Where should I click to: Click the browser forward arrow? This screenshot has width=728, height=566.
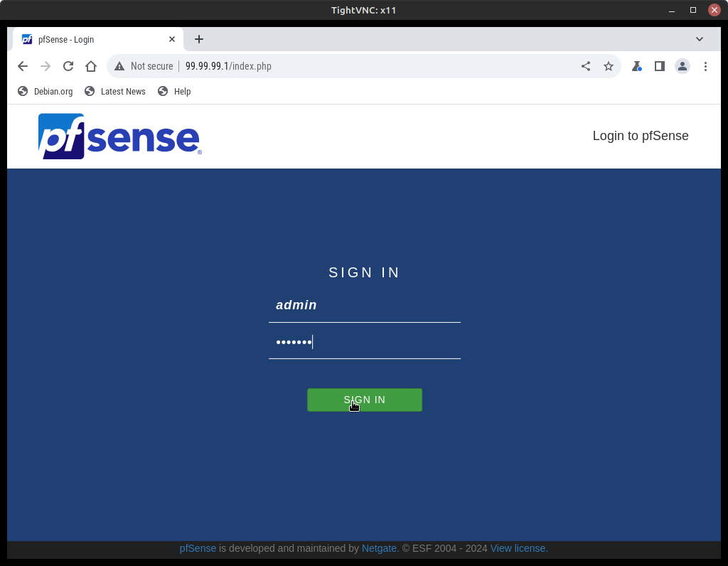pyautogui.click(x=45, y=66)
